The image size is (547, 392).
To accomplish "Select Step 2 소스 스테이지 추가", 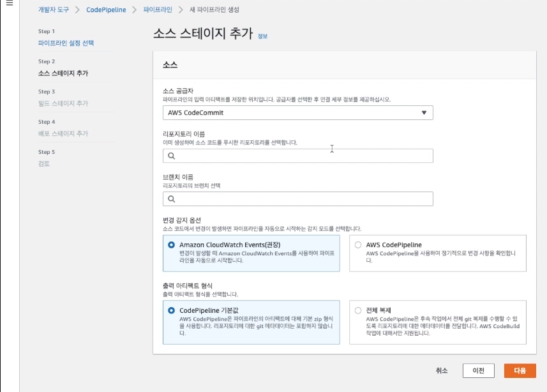I will pyautogui.click(x=63, y=73).
